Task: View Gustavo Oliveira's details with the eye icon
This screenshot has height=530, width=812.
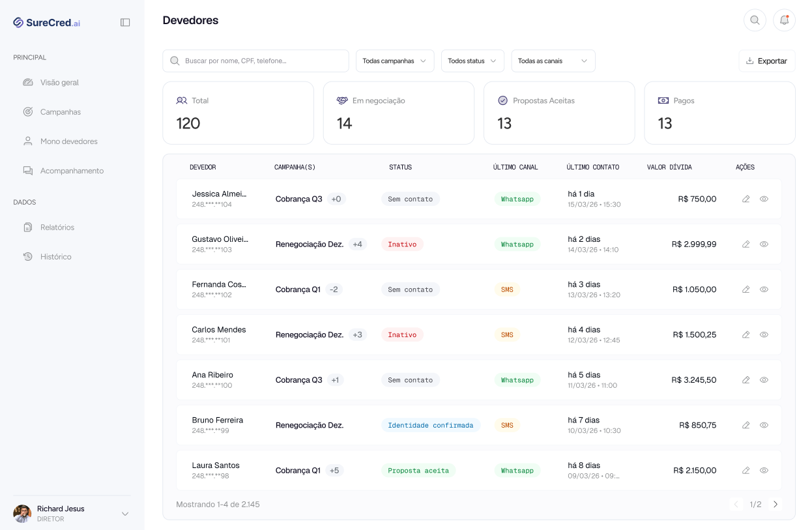Action: [x=764, y=244]
